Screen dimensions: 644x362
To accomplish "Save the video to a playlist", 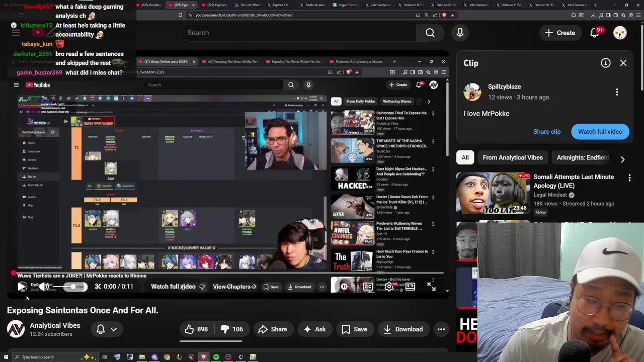I will coord(354,329).
